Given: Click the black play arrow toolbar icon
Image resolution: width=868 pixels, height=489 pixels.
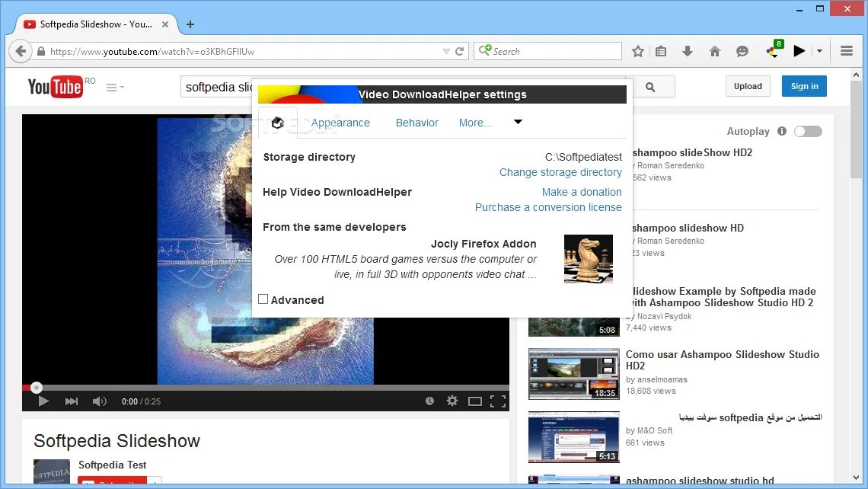Looking at the screenshot, I should 799,51.
